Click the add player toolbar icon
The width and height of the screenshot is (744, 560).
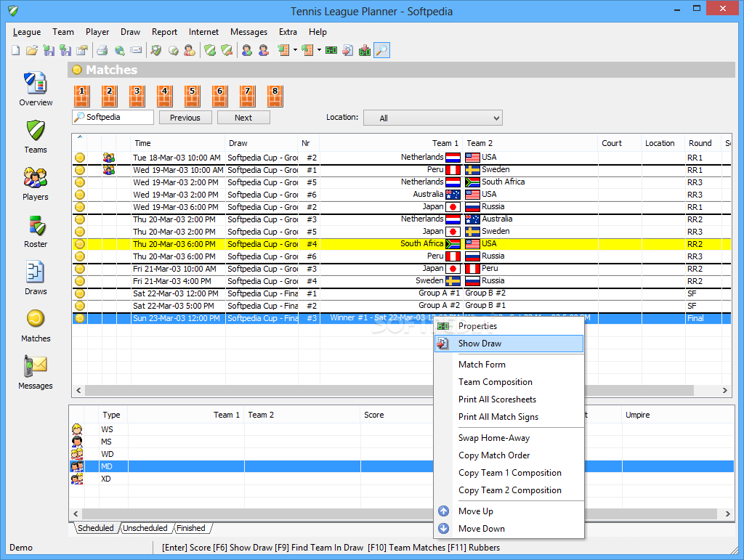point(247,50)
